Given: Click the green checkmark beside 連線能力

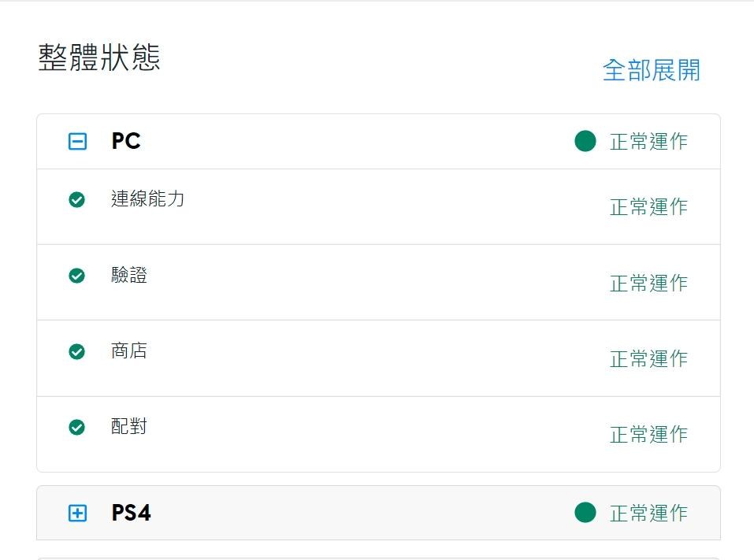Looking at the screenshot, I should (x=77, y=199).
